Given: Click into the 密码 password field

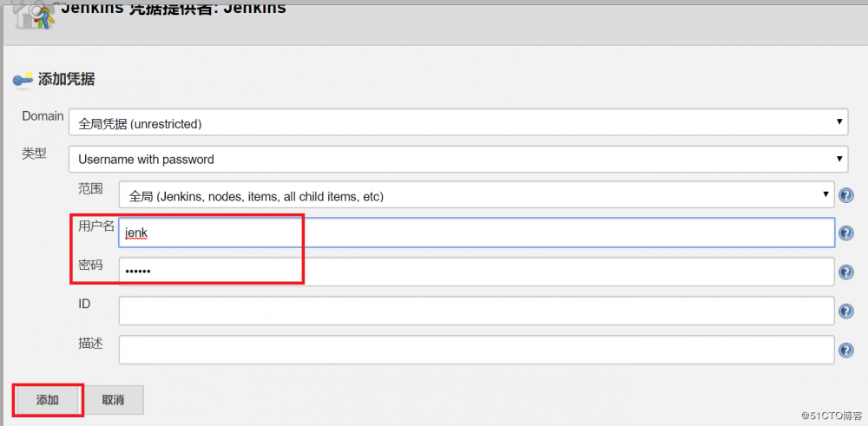Looking at the screenshot, I should [477, 272].
